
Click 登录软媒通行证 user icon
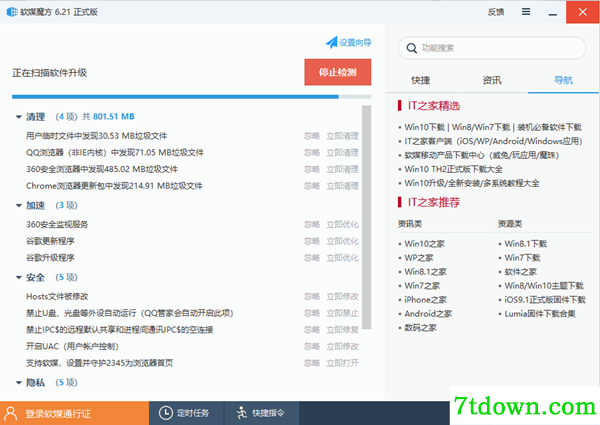tap(11, 414)
